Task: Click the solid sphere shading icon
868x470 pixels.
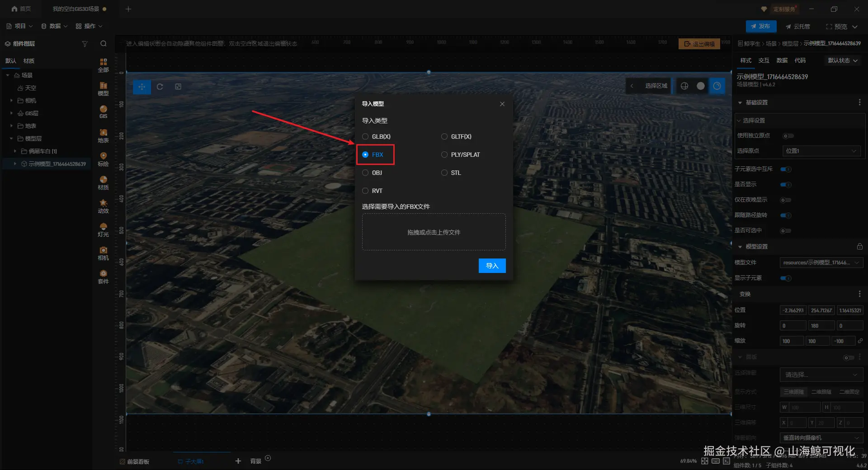Action: point(701,86)
